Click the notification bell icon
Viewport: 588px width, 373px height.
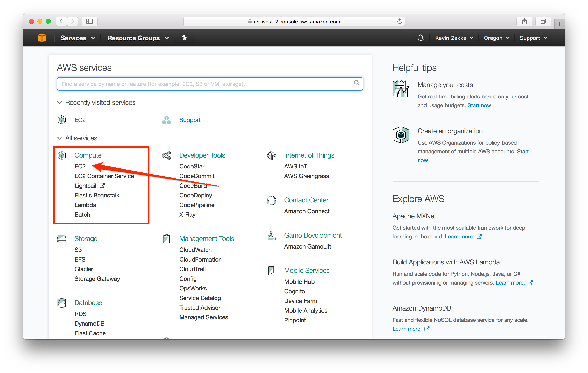(420, 38)
